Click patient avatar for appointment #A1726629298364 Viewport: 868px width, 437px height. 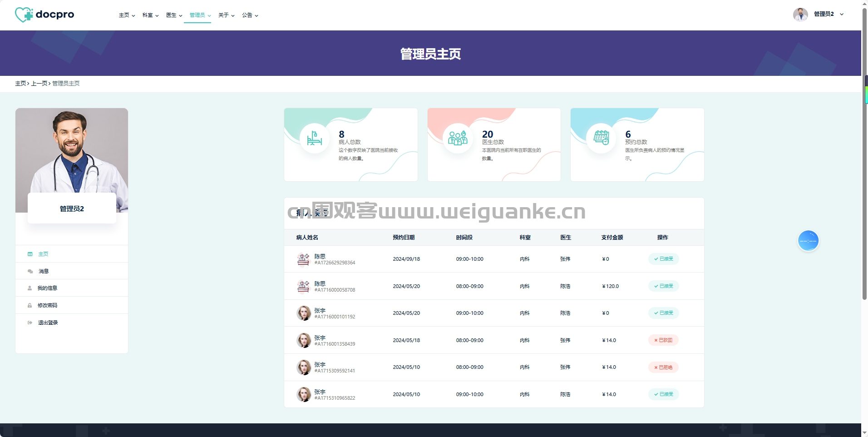click(x=303, y=259)
